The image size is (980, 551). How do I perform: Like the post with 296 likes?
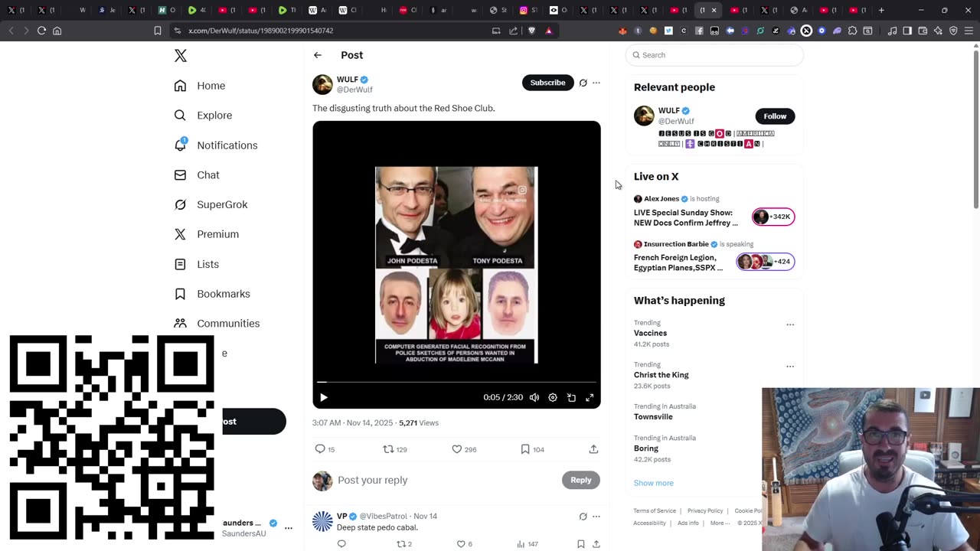pyautogui.click(x=464, y=449)
